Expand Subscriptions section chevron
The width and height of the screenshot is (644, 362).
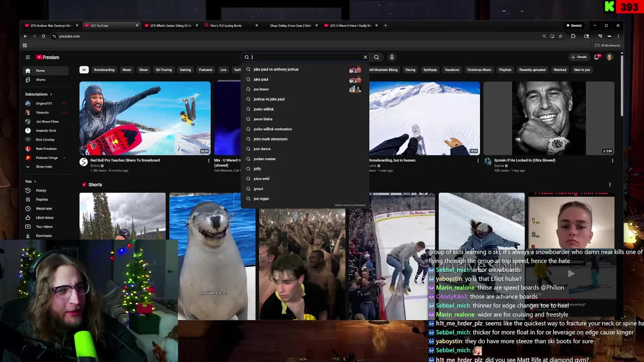(51, 94)
